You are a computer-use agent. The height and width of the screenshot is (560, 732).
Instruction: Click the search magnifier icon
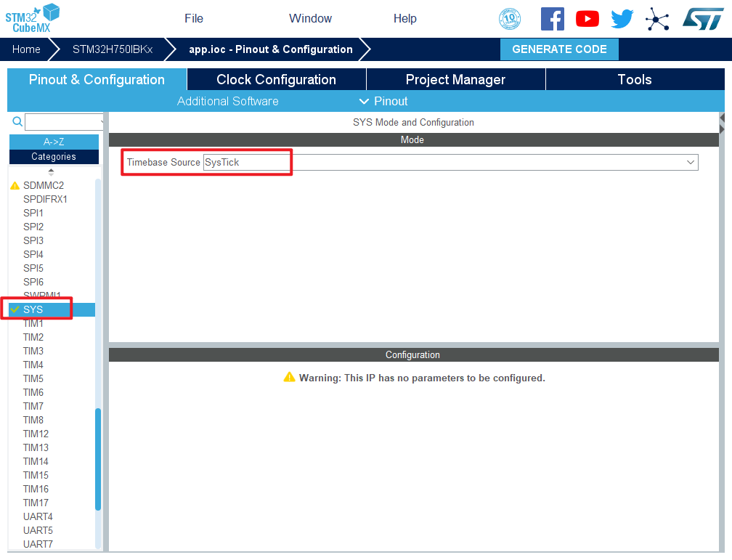click(x=17, y=122)
